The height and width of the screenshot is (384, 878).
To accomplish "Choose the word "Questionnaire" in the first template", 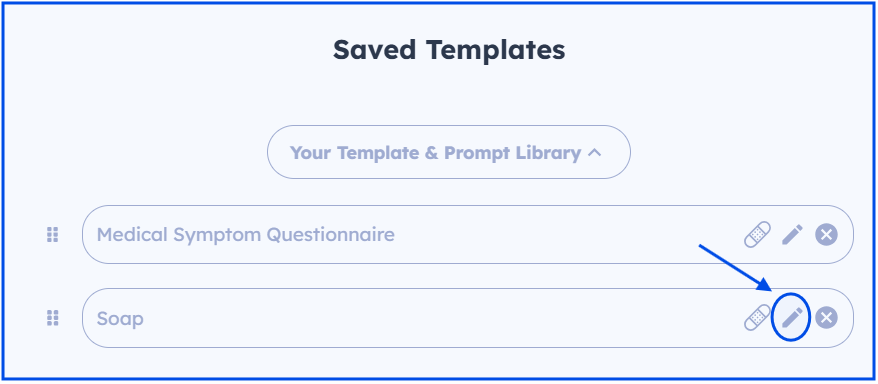I will pos(330,235).
